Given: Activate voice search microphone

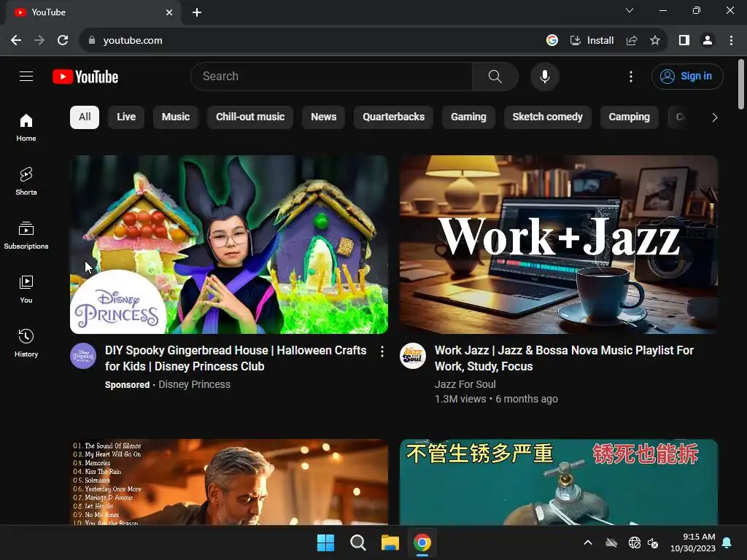Looking at the screenshot, I should [x=544, y=76].
